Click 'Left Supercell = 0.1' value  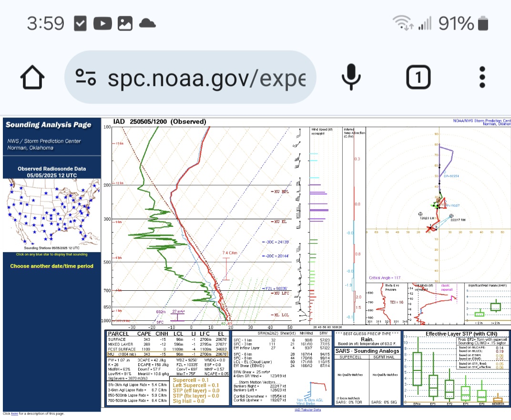coord(196,385)
